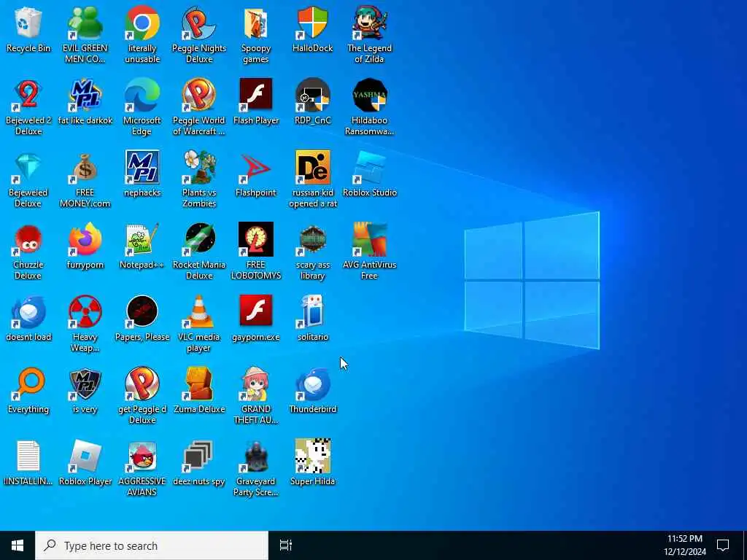Click the nephacks shortcut icon
Viewport: 747px width, 560px height.
[142, 168]
